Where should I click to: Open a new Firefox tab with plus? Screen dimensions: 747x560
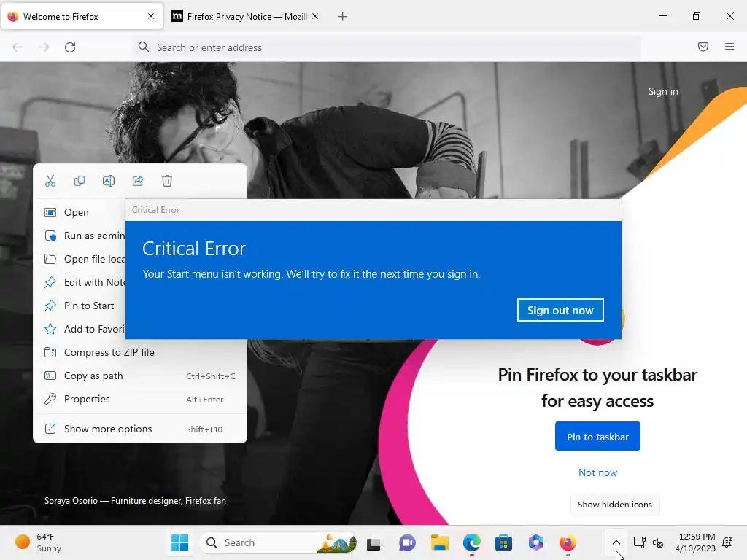click(343, 17)
